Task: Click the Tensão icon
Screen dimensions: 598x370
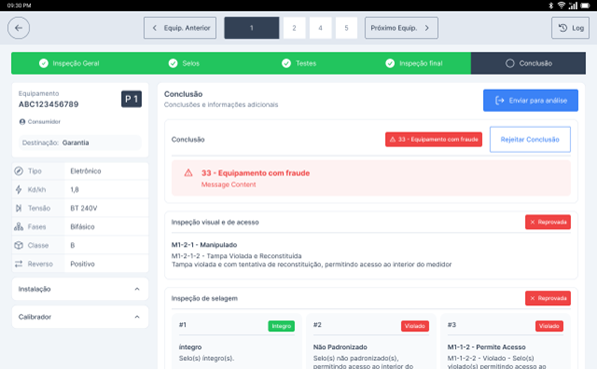Action: tap(19, 208)
